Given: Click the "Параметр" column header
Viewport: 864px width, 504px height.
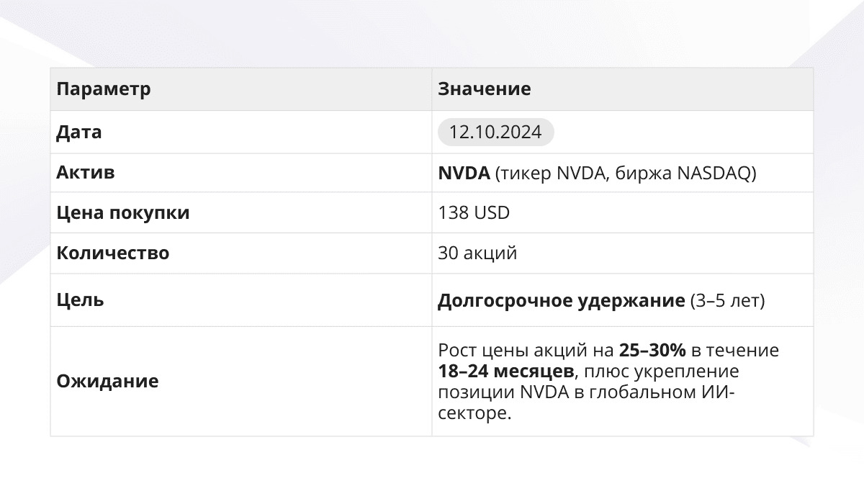Looking at the screenshot, I should tap(104, 89).
